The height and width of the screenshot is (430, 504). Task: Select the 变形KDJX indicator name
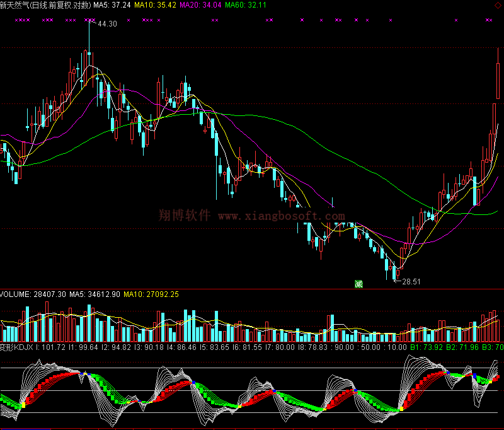click(x=17, y=347)
